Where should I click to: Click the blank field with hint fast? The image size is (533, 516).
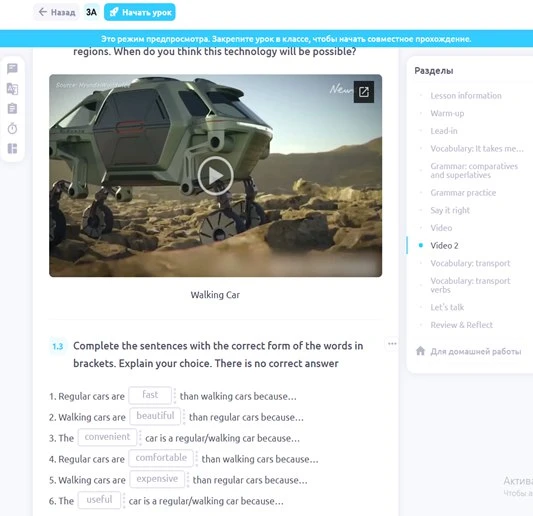point(150,395)
